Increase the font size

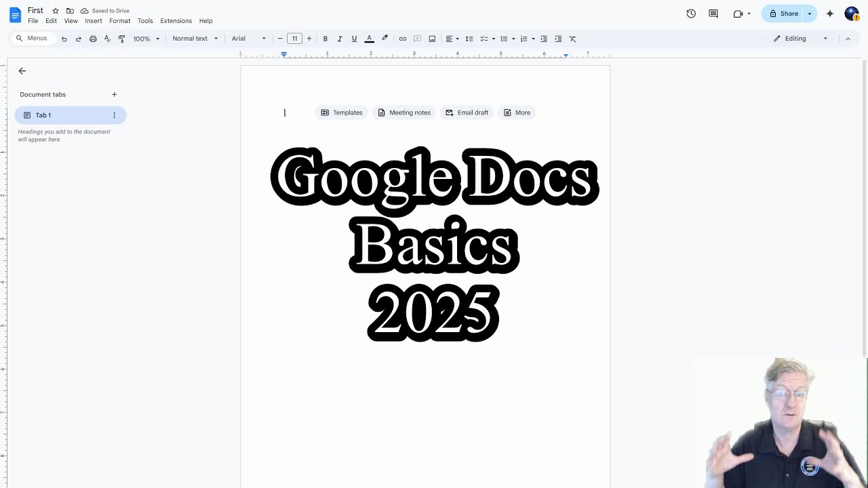[309, 39]
